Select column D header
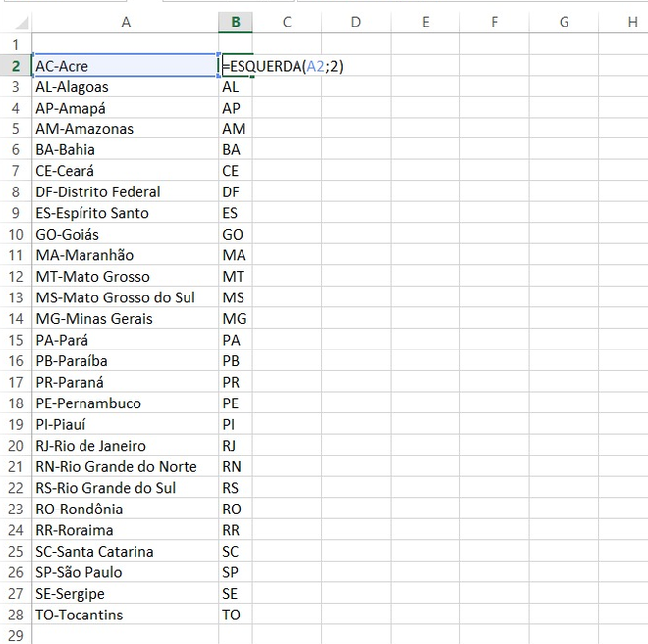648x644 pixels. pos(355,22)
